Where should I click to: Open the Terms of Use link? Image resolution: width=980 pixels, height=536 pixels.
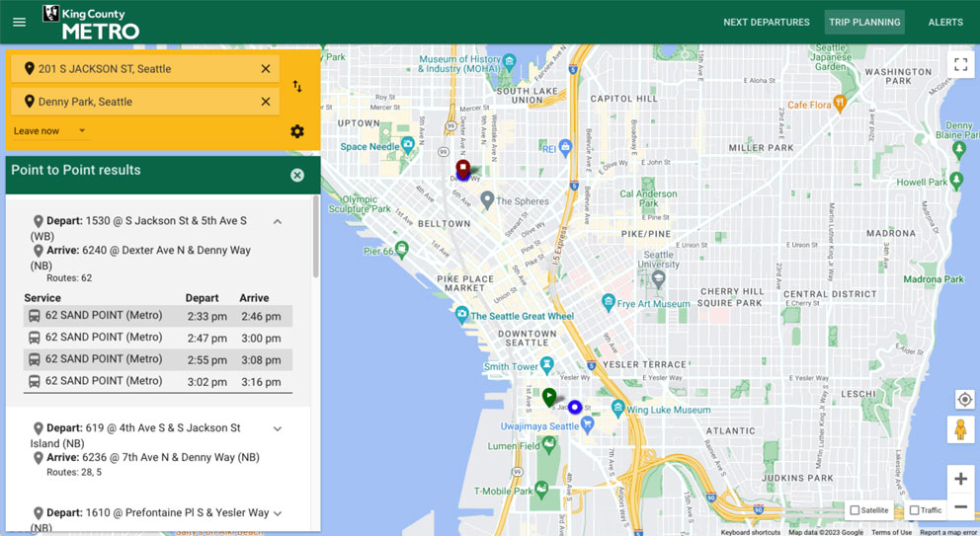click(891, 532)
